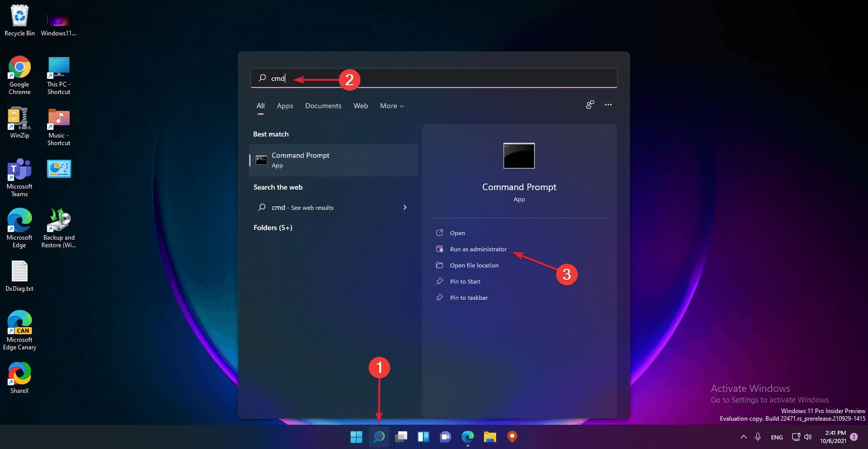
Task: Open the three-dot options menu in search
Action: tap(608, 105)
